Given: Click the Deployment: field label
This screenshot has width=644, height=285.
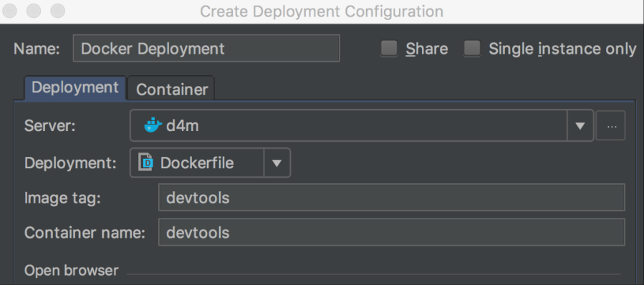Looking at the screenshot, I should point(71,163).
